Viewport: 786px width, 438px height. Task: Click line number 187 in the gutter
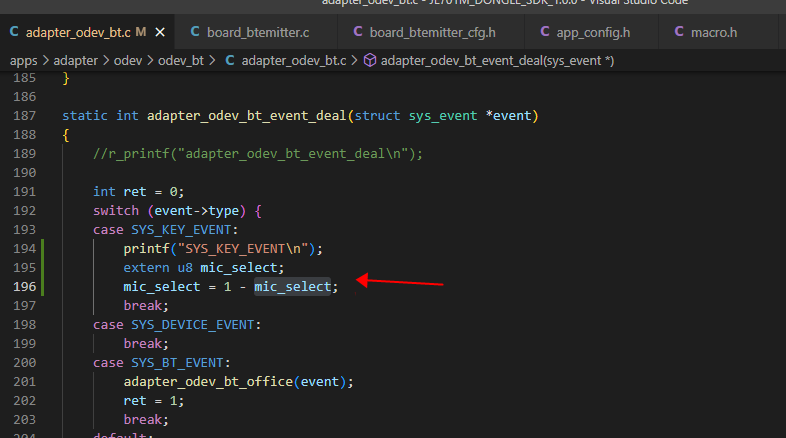click(25, 116)
